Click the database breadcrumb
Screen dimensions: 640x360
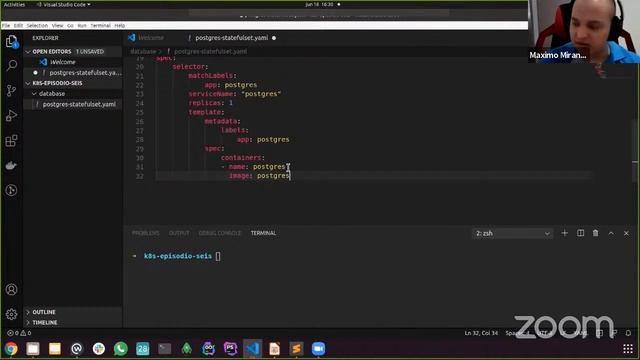pyautogui.click(x=143, y=51)
